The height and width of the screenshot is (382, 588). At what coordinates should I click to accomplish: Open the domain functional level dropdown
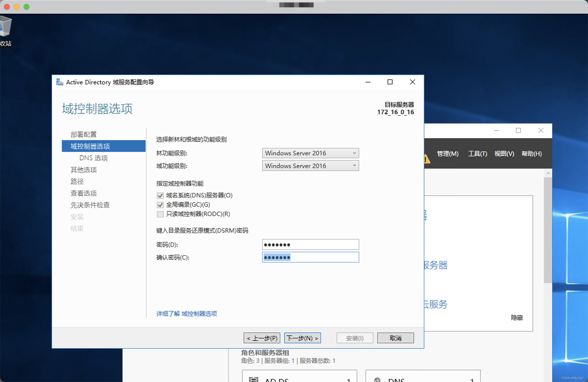click(310, 166)
